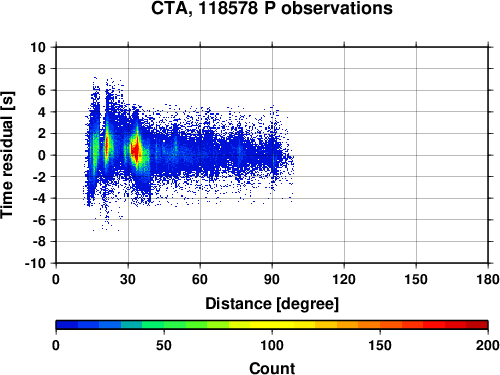Click the colorbar tick label 200
The width and height of the screenshot is (500, 375).
click(488, 345)
